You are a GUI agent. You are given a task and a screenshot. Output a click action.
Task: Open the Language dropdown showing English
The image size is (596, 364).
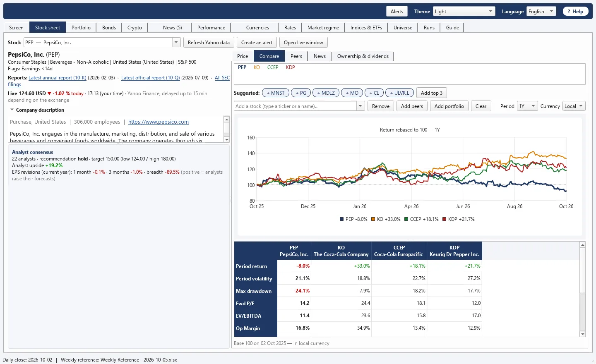(541, 12)
